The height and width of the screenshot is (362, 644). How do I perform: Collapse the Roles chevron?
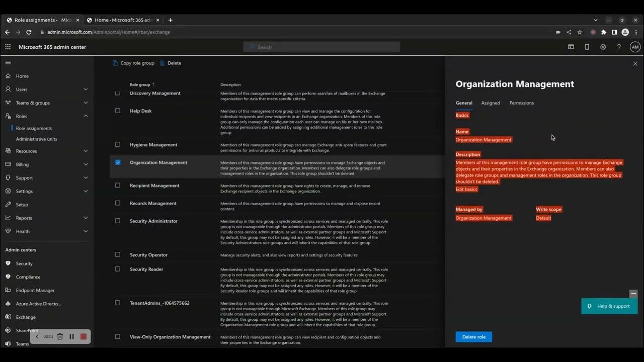(86, 116)
